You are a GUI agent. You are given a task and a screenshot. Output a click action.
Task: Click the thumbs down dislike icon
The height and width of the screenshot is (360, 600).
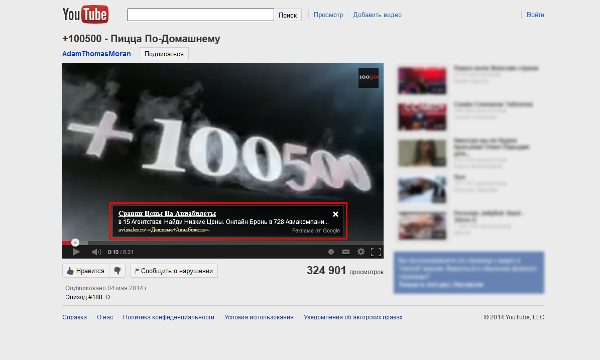pos(117,271)
